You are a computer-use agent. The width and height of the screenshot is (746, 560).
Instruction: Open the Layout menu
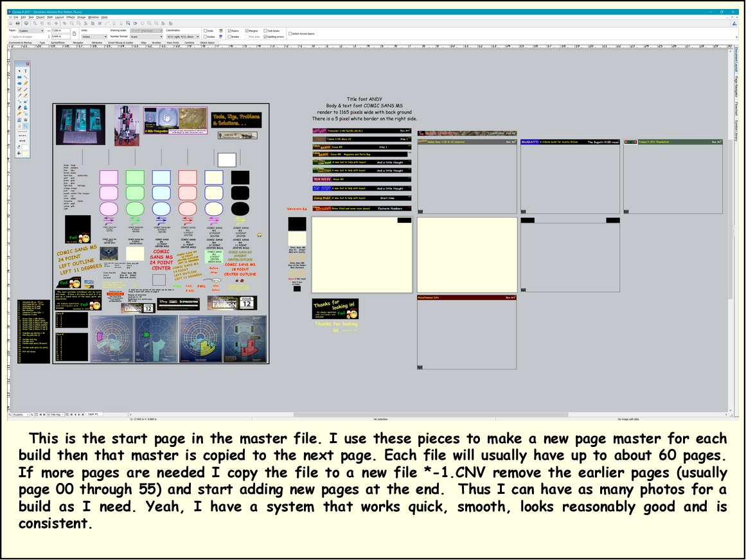[59, 17]
